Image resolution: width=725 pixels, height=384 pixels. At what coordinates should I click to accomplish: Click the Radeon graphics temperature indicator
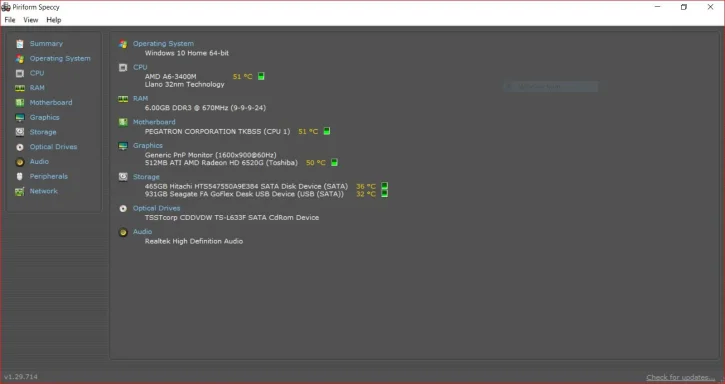point(334,162)
